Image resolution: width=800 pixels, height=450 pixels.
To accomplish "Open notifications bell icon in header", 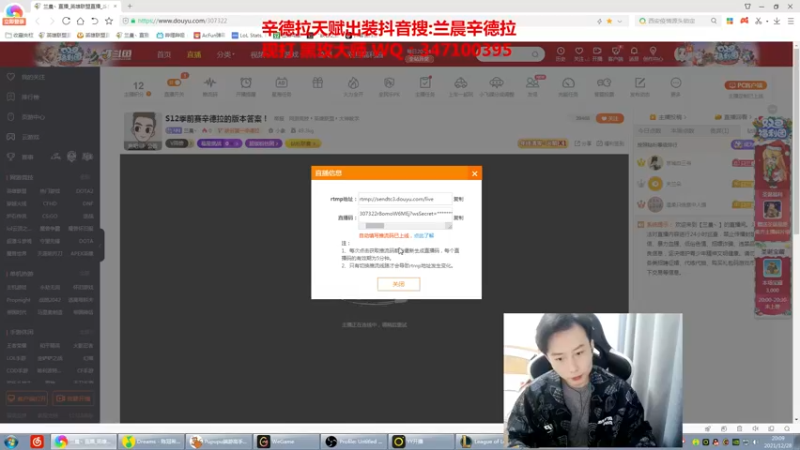I will pos(634,54).
